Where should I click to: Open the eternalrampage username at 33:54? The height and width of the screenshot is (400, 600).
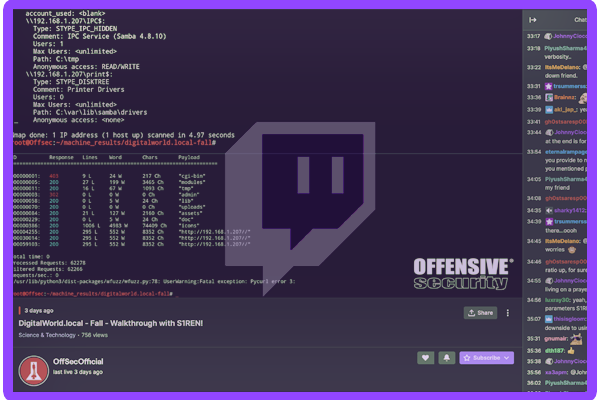pyautogui.click(x=566, y=152)
